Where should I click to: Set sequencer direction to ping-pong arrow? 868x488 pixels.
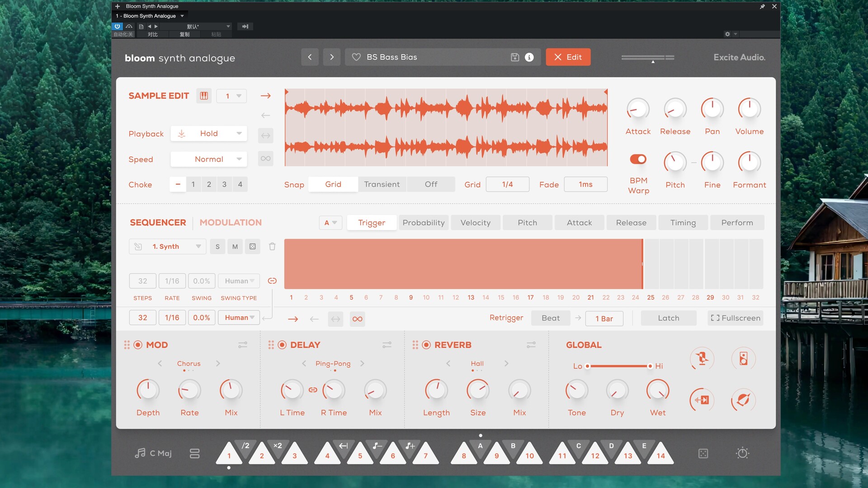click(x=335, y=319)
